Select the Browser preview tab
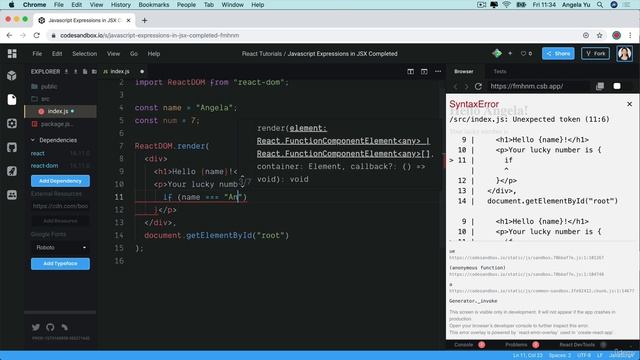 pyautogui.click(x=464, y=71)
